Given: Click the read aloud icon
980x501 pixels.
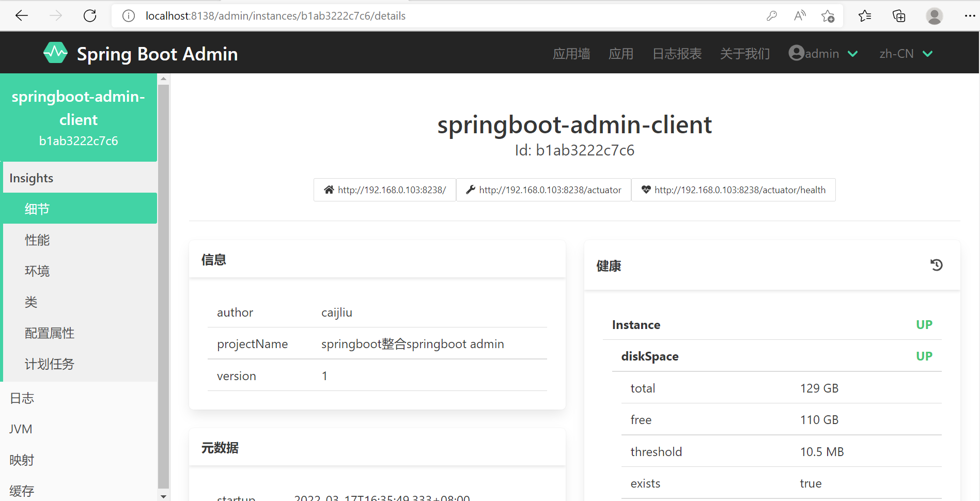Looking at the screenshot, I should pyautogui.click(x=800, y=16).
